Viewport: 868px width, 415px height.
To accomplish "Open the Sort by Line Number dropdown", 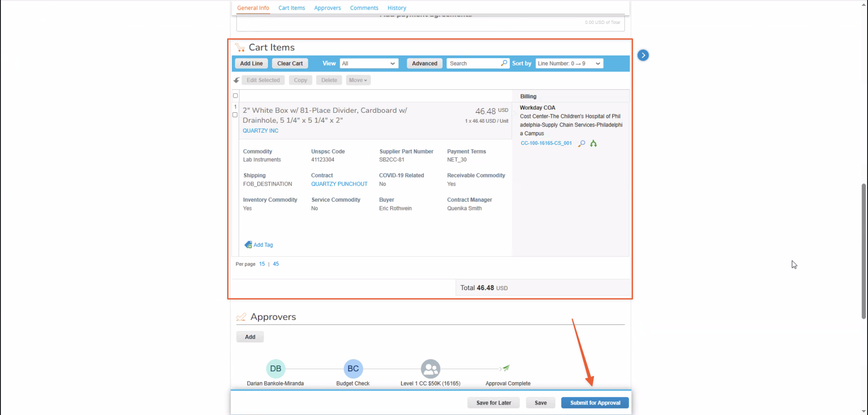I will pyautogui.click(x=569, y=63).
